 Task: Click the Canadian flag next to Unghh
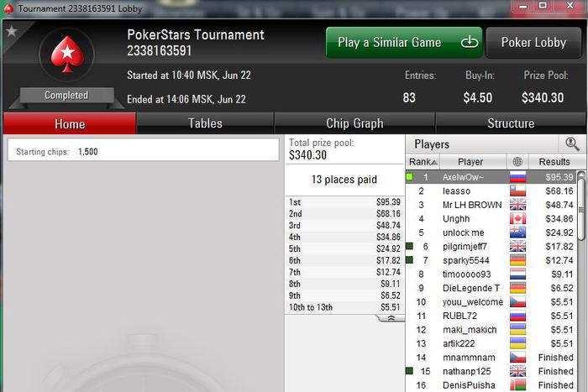518,218
